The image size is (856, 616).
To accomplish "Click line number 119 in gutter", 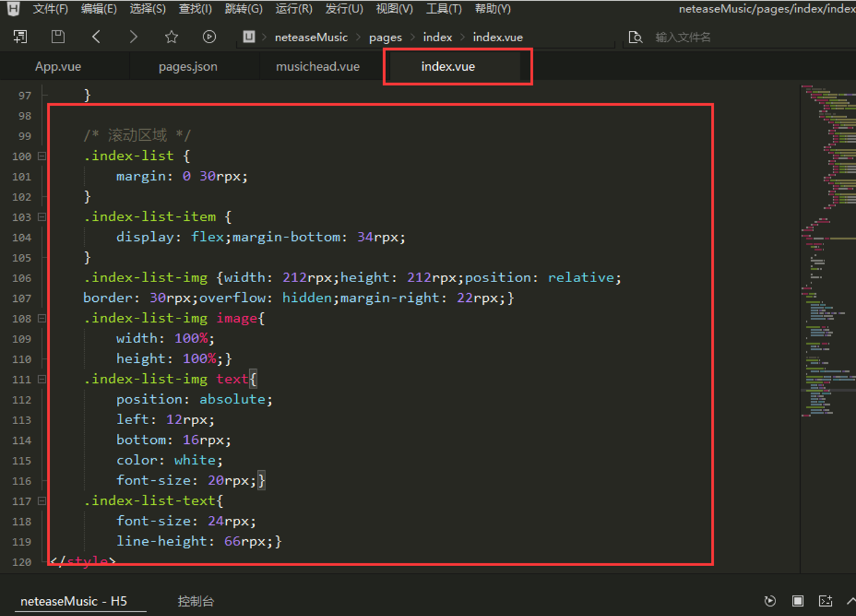I will point(22,542).
